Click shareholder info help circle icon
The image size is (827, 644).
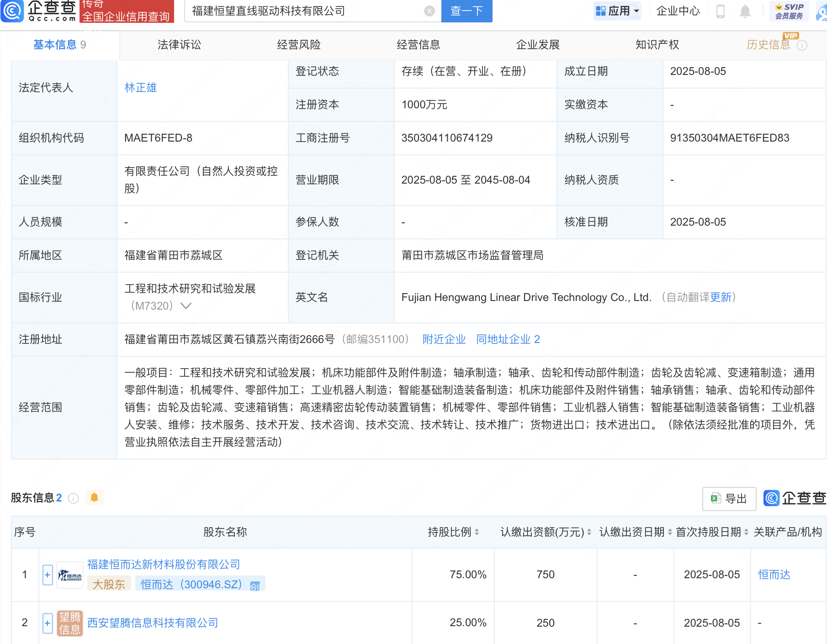(73, 498)
